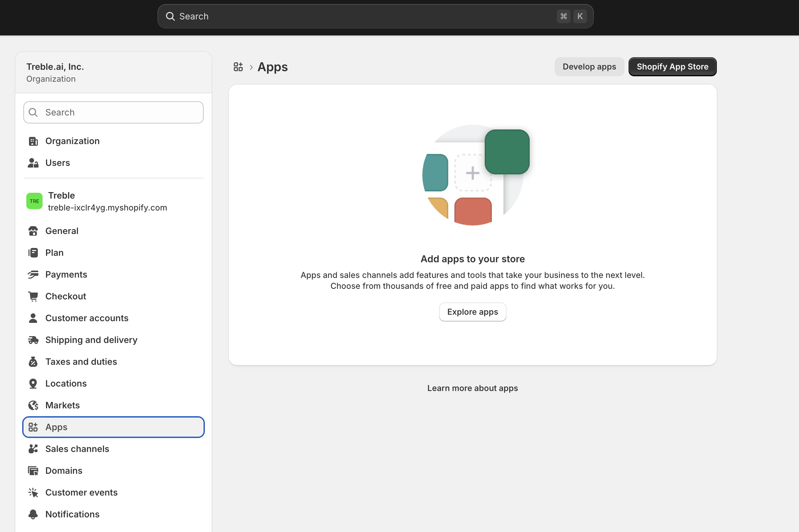799x532 pixels.
Task: Focus the sidebar Search field
Action: click(x=114, y=112)
